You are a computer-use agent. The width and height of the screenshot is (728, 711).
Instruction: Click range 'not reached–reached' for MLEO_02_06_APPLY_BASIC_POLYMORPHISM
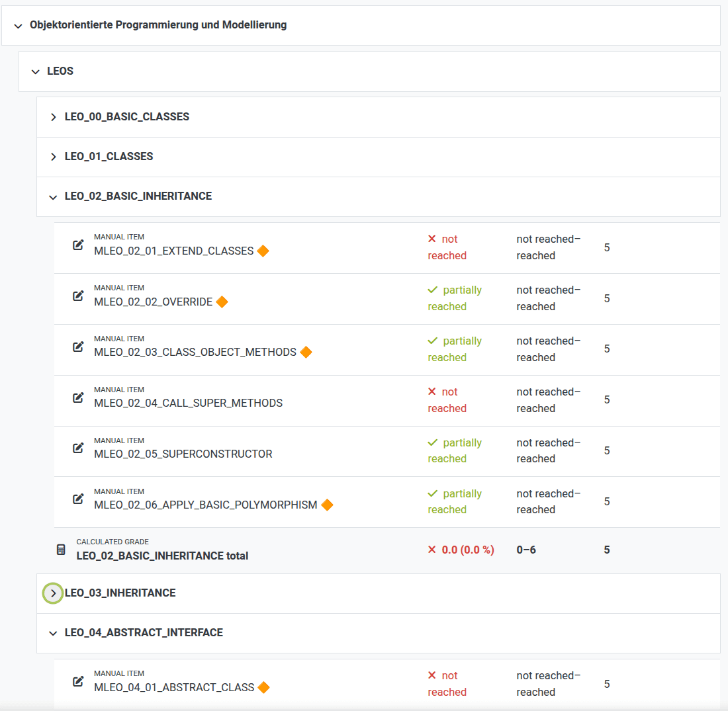[549, 502]
